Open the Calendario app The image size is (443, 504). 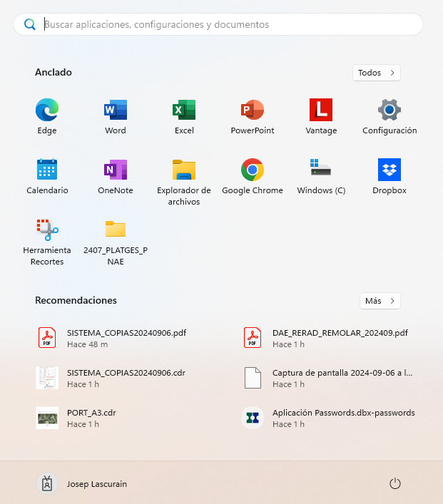(47, 170)
